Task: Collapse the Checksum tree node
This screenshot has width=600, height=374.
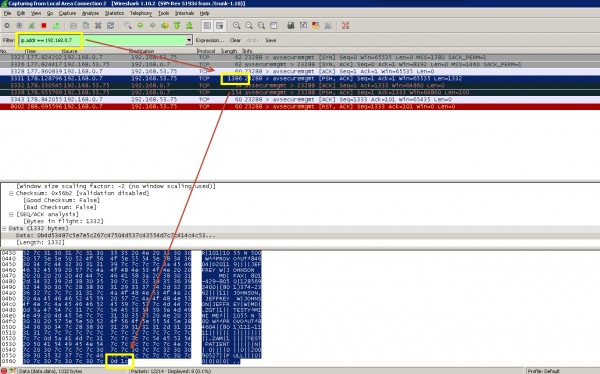Action: (x=11, y=193)
